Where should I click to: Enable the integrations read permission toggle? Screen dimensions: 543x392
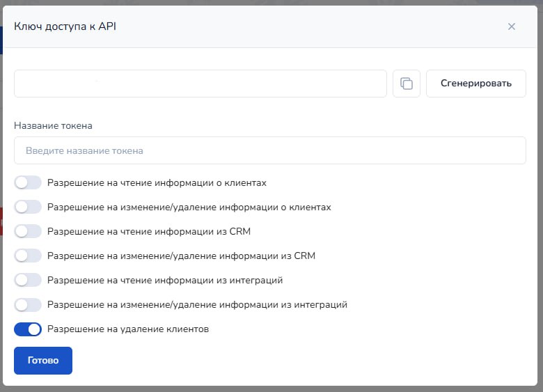28,280
